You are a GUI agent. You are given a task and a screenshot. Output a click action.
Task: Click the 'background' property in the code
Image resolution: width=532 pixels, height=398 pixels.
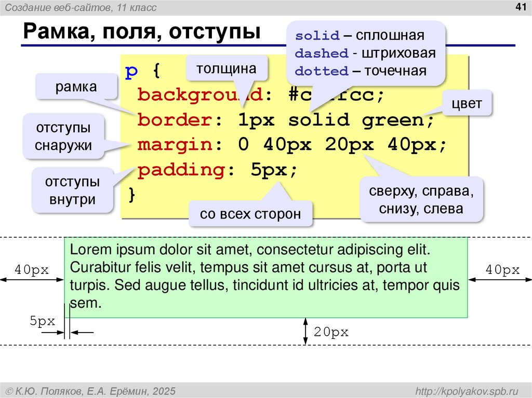click(200, 95)
